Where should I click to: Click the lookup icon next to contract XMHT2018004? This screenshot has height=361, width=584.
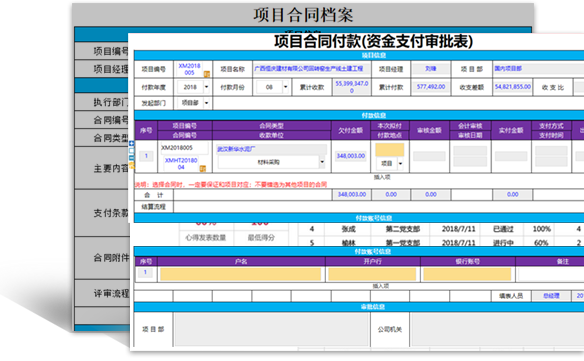pyautogui.click(x=202, y=169)
